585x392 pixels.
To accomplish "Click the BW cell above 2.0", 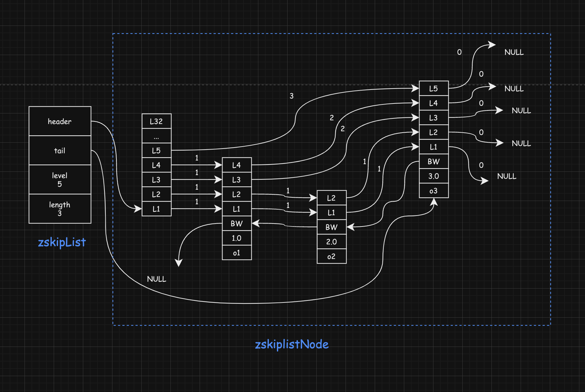I will pyautogui.click(x=331, y=227).
